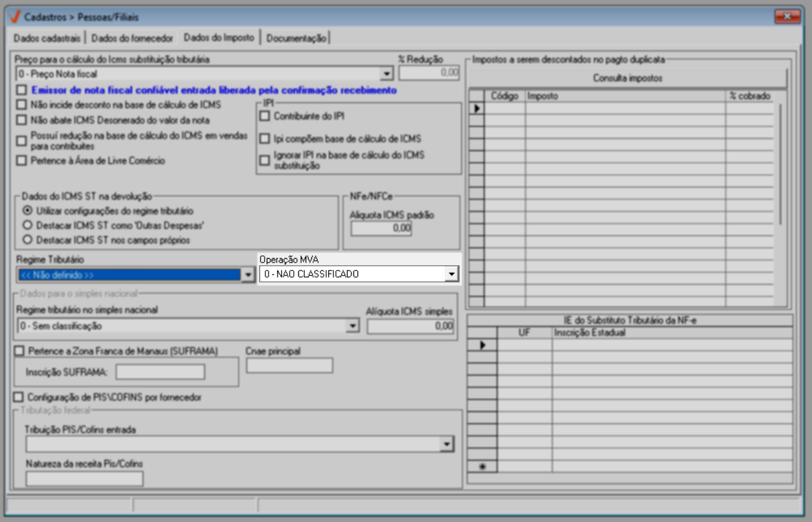Click the app logo icon in title bar

point(16,16)
